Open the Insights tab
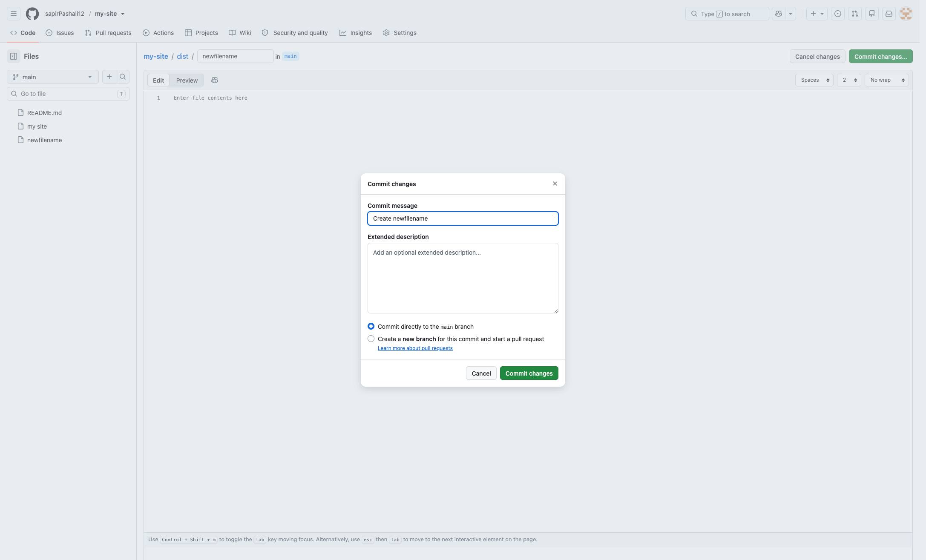Viewport: 926px width, 560px height. click(356, 33)
